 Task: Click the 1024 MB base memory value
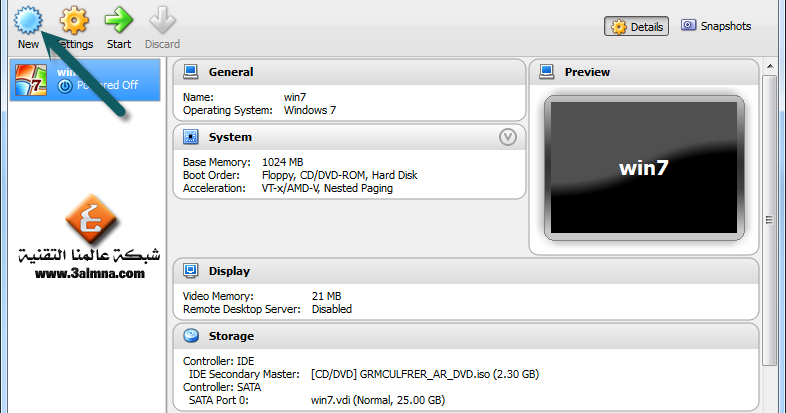point(283,162)
